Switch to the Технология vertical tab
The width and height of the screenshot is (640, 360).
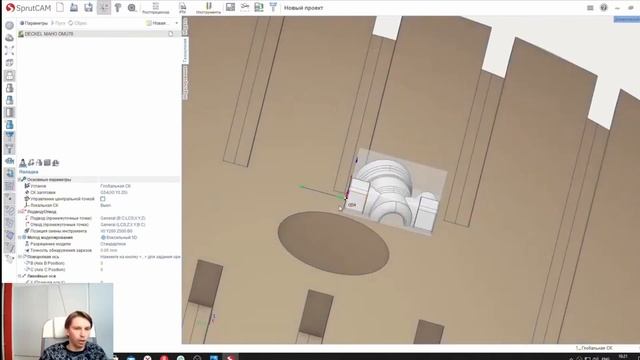[x=185, y=50]
